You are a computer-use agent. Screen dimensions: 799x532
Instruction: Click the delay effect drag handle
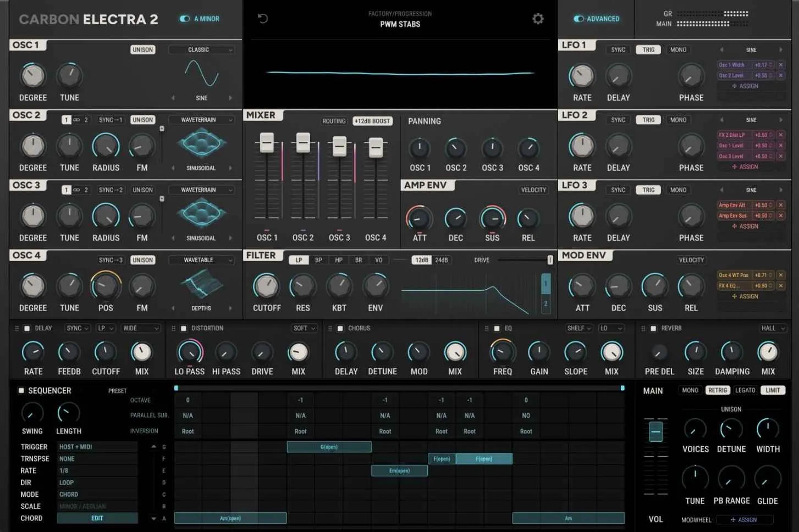(16, 328)
